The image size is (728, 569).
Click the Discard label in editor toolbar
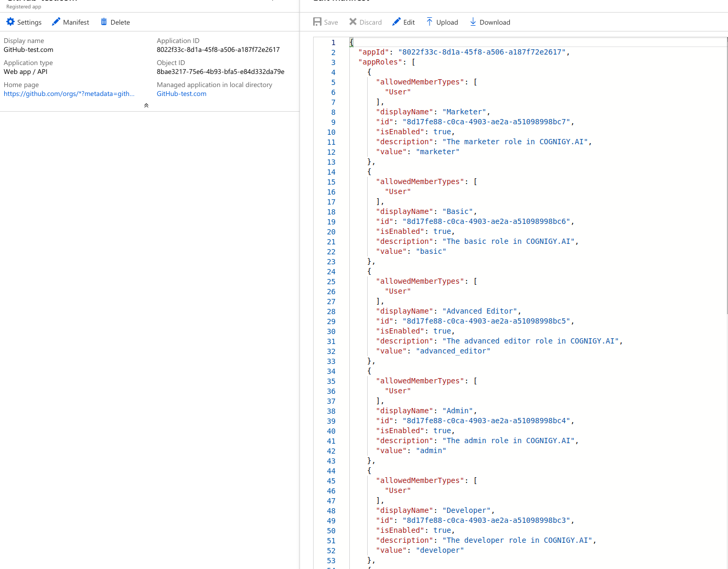tap(371, 23)
